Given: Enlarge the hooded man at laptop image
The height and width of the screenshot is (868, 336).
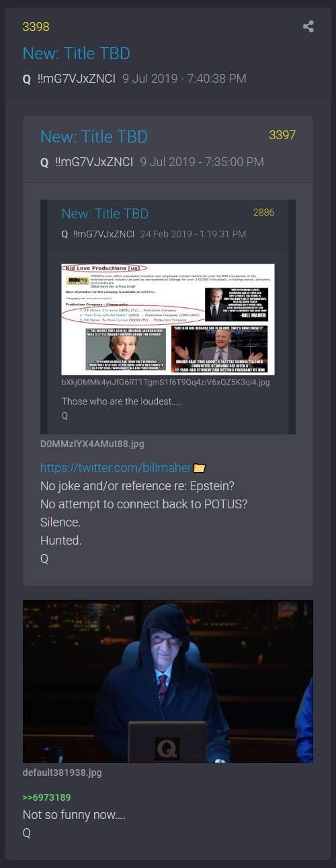Looking at the screenshot, I should 168,682.
